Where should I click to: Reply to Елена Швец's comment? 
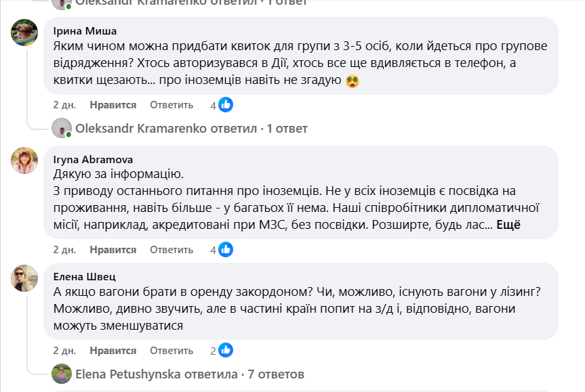[172, 351]
